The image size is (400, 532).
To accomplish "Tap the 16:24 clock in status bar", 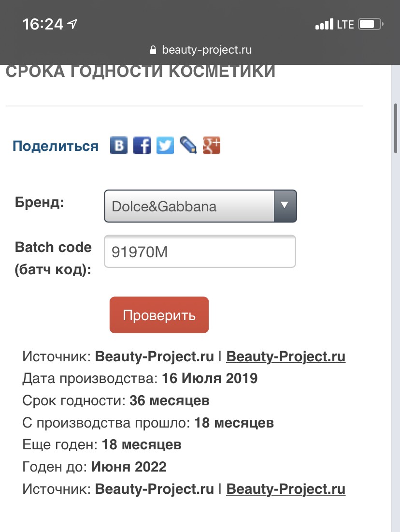I will point(43,24).
